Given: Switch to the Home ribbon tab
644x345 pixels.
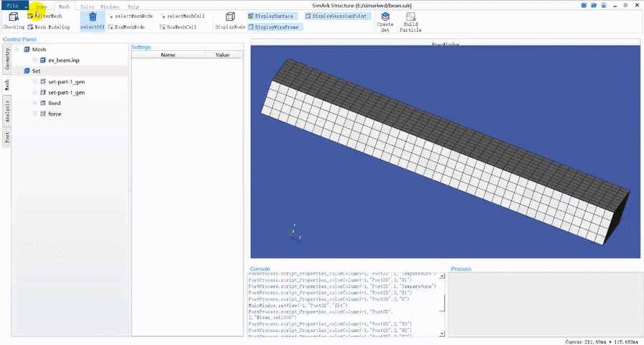Looking at the screenshot, I should click(42, 6).
